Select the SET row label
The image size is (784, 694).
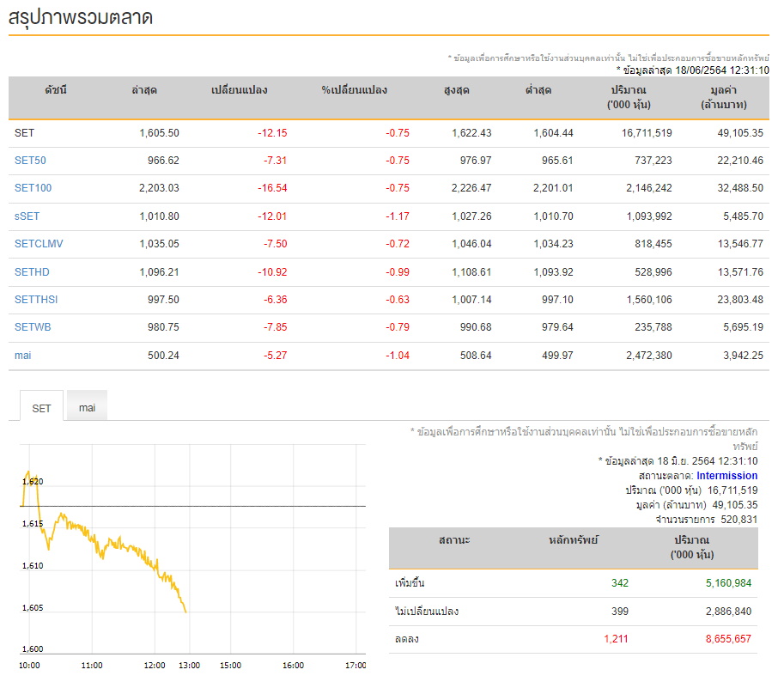[x=24, y=133]
